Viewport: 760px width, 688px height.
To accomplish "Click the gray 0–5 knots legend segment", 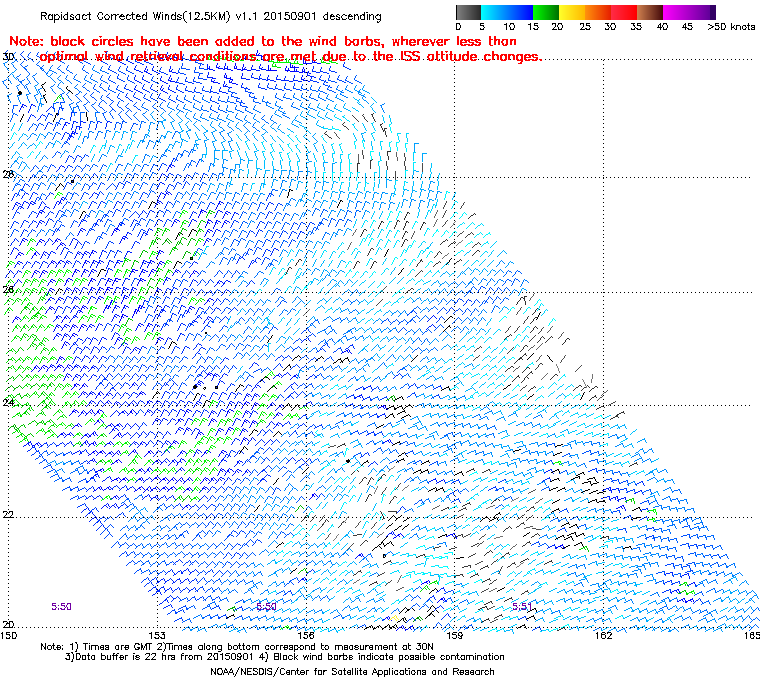I will pos(468,12).
